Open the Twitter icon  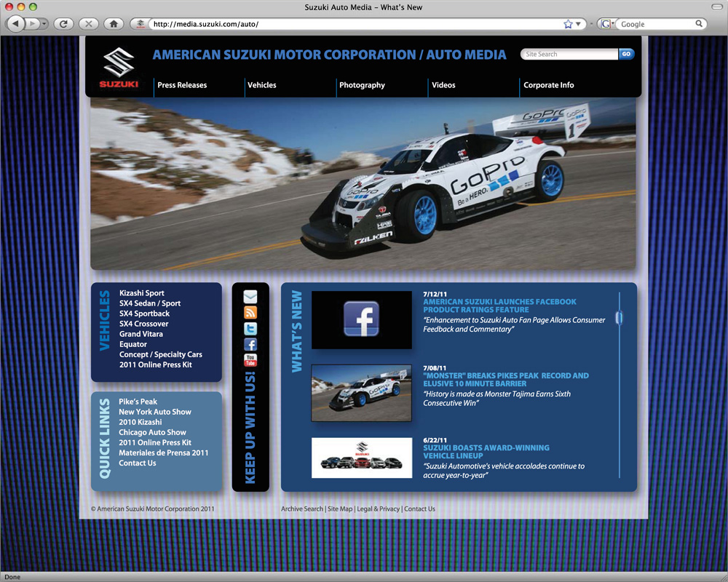click(x=250, y=329)
